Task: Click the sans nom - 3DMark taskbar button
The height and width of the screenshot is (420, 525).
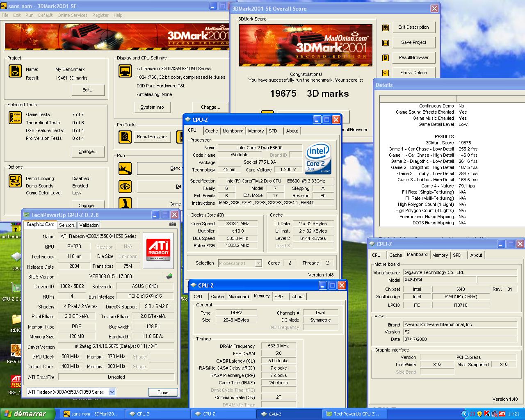Action: [x=91, y=414]
